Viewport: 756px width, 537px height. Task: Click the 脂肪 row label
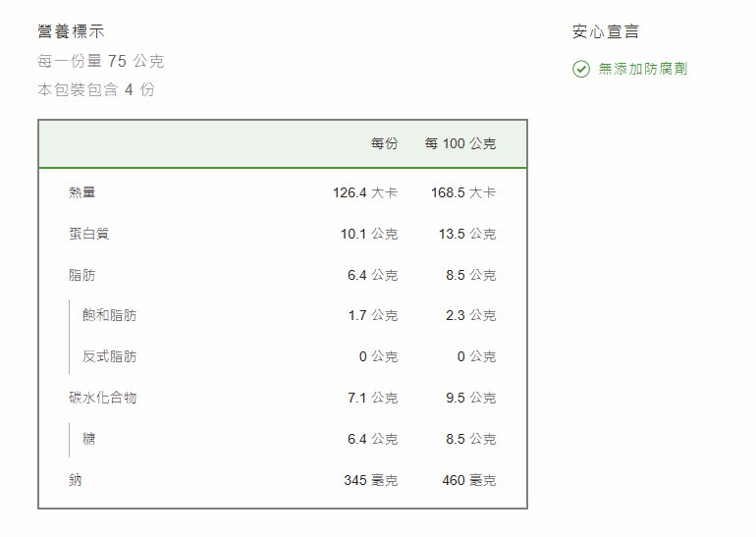click(82, 275)
